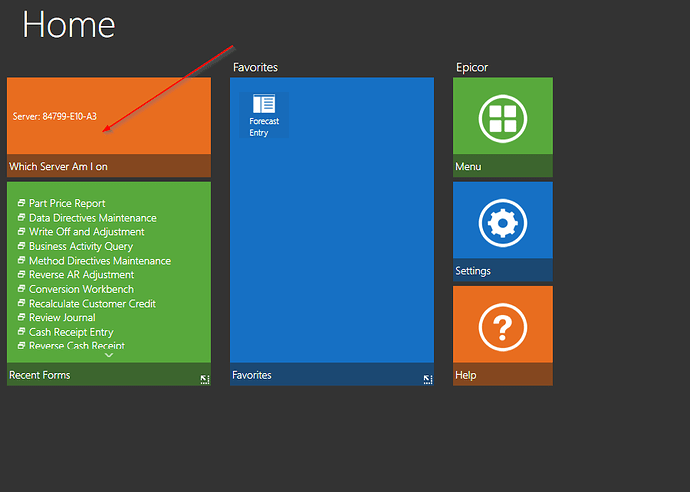690x492 pixels.
Task: Expand the Recent Forms tile with corner icon
Action: (205, 379)
